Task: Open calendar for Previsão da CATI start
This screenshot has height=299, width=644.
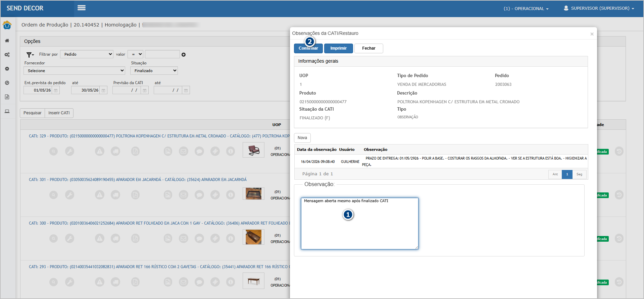Action: click(x=145, y=91)
